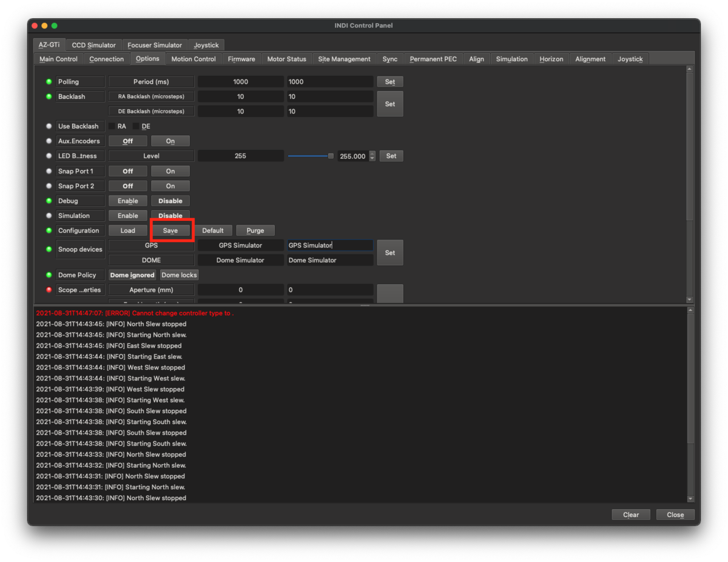Click the Set button for LED brightness

tap(391, 156)
